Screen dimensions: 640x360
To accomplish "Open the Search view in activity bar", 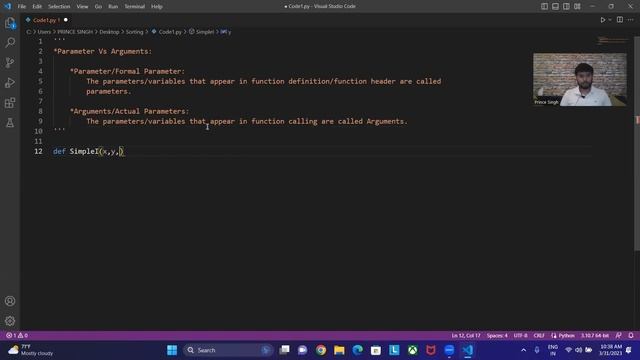I will (x=10, y=42).
